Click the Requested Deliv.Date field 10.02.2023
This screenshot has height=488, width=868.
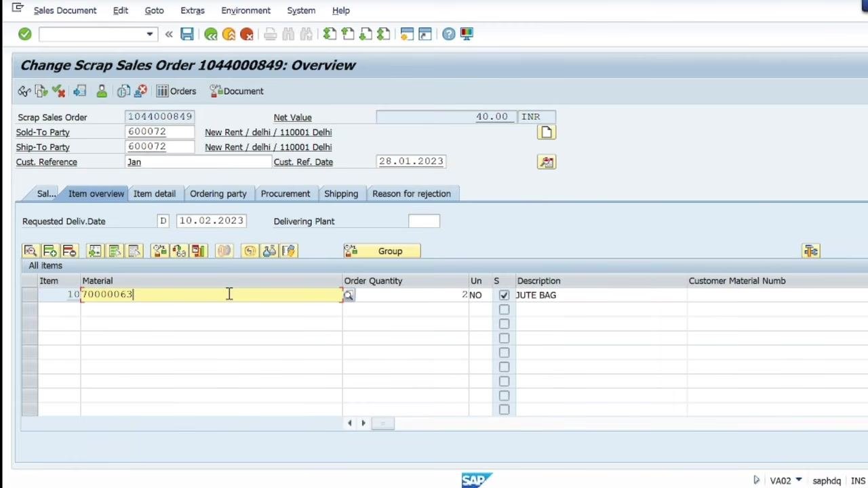211,222
